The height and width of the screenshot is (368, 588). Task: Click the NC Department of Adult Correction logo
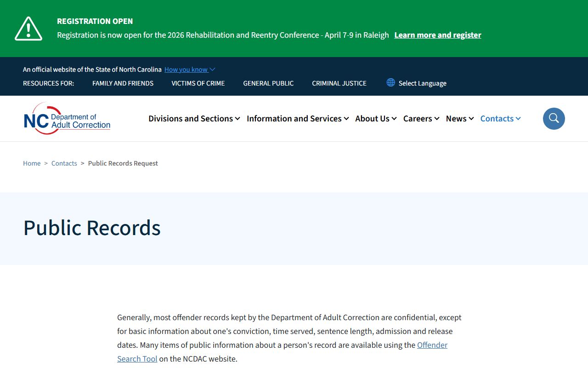[67, 119]
